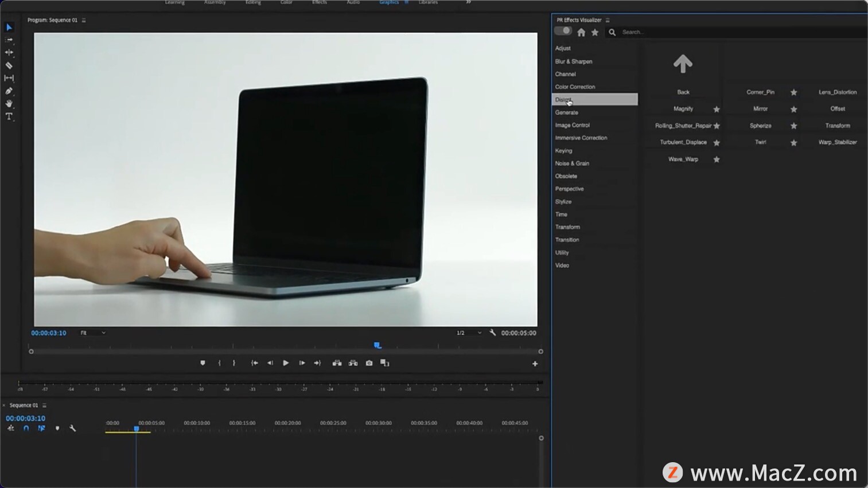Switch to the Learning workspace
Image resolution: width=868 pixels, height=488 pixels.
click(x=175, y=2)
